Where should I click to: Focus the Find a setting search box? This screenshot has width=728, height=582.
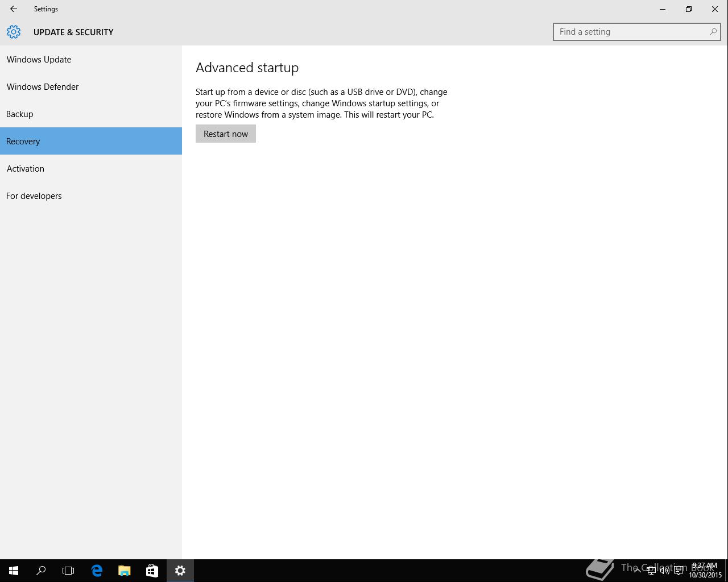coord(636,32)
